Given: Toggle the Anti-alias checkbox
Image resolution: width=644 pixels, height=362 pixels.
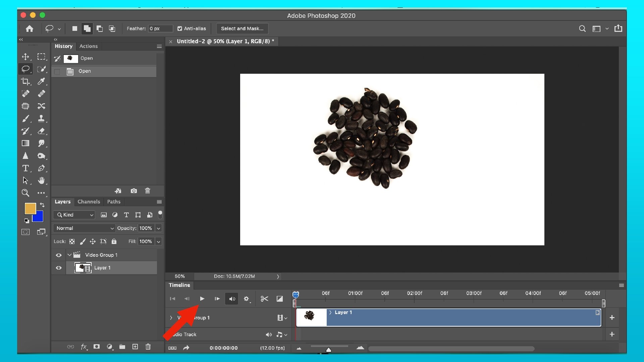Looking at the screenshot, I should coord(180,28).
